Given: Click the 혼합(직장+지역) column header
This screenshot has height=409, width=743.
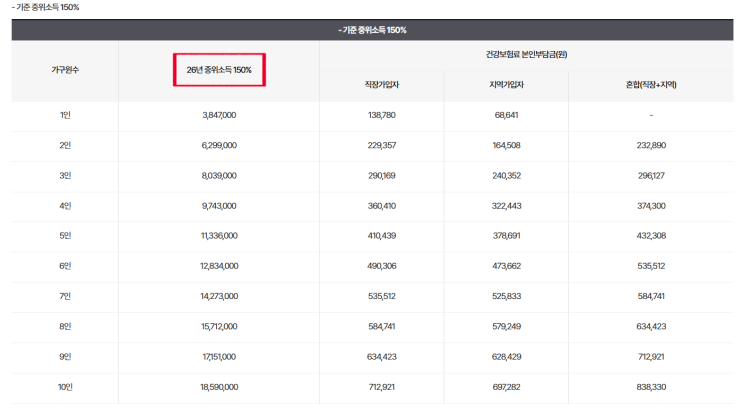Looking at the screenshot, I should [651, 84].
